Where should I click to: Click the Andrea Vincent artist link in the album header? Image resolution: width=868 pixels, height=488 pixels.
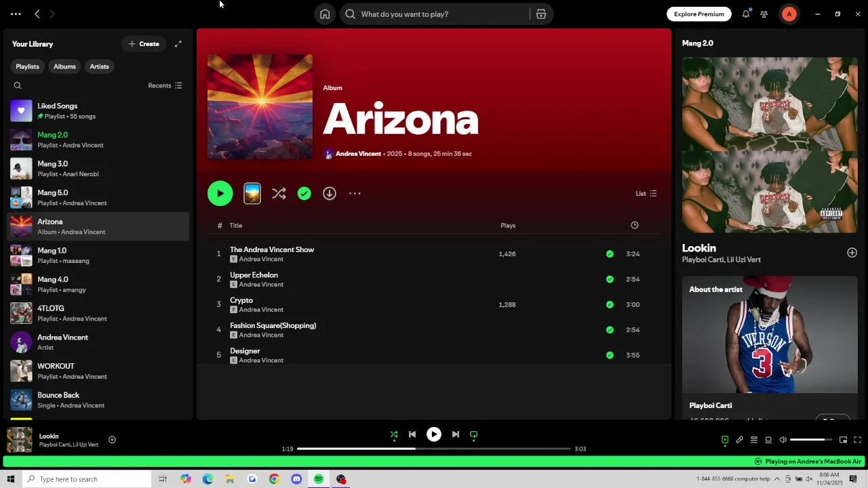(358, 154)
